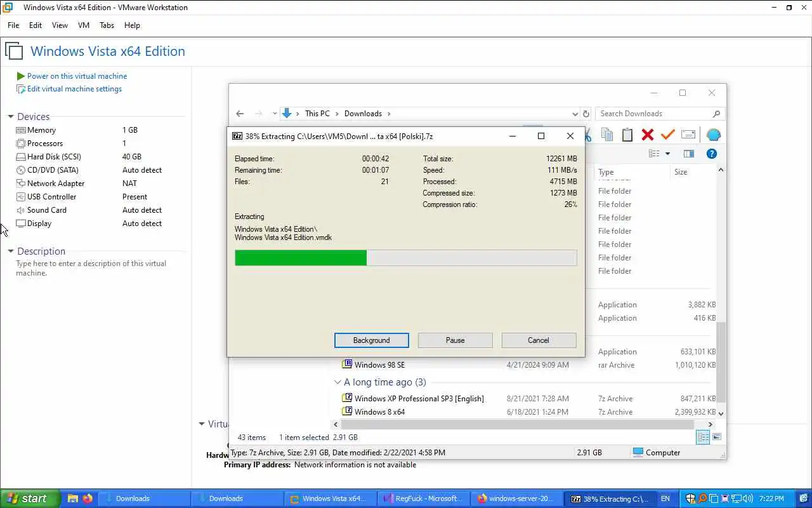Viewport: 812px width, 508px height.
Task: Open the VM menu
Action: click(84, 25)
